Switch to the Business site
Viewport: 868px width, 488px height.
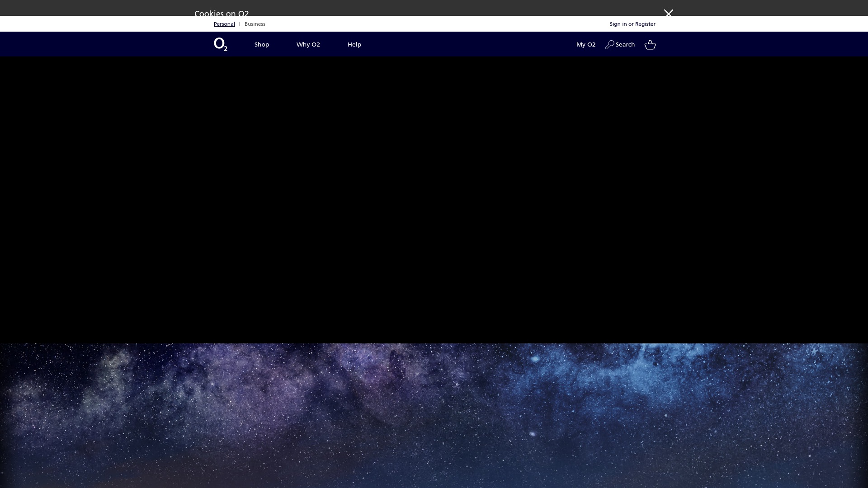tap(255, 24)
